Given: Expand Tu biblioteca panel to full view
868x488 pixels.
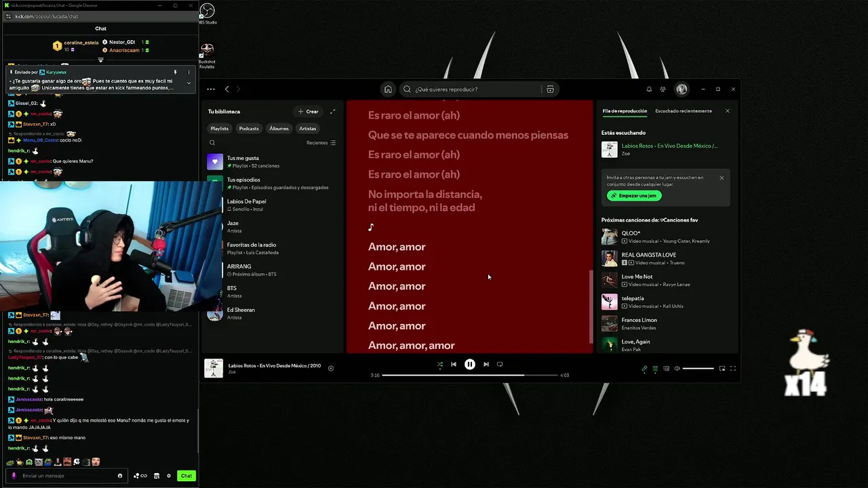Looking at the screenshot, I should (x=332, y=111).
